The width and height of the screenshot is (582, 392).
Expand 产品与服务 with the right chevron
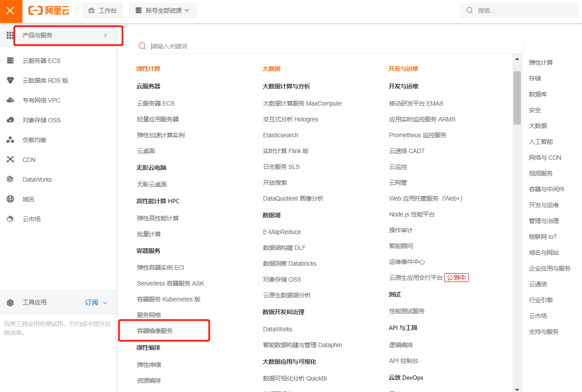[105, 35]
